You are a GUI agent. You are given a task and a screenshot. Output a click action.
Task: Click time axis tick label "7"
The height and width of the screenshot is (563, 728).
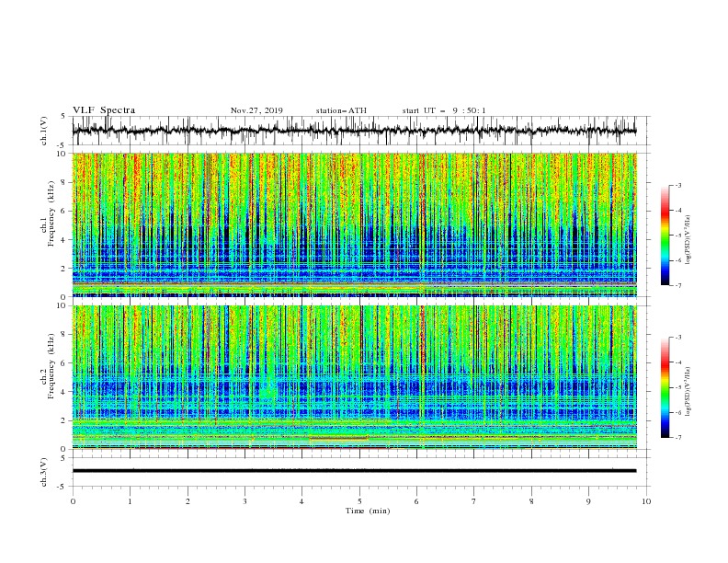pos(474,501)
